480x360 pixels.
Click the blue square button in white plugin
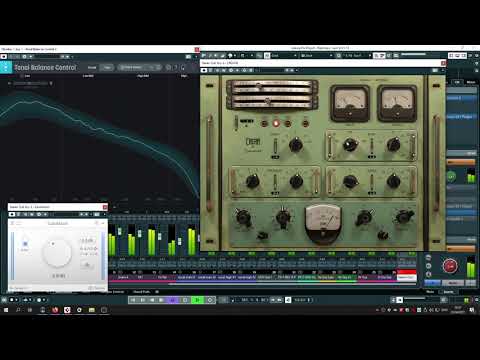25,244
